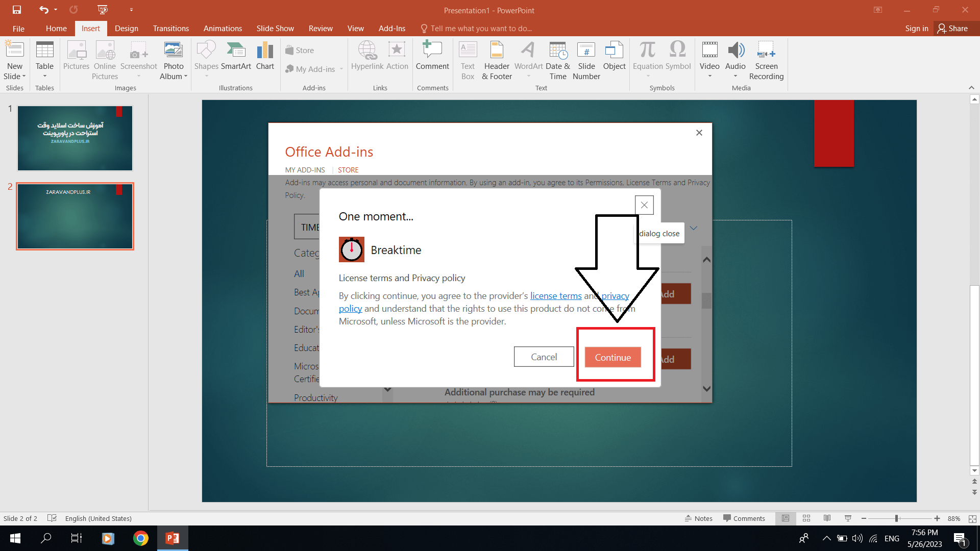
Task: Click the Continue button
Action: pyautogui.click(x=612, y=357)
